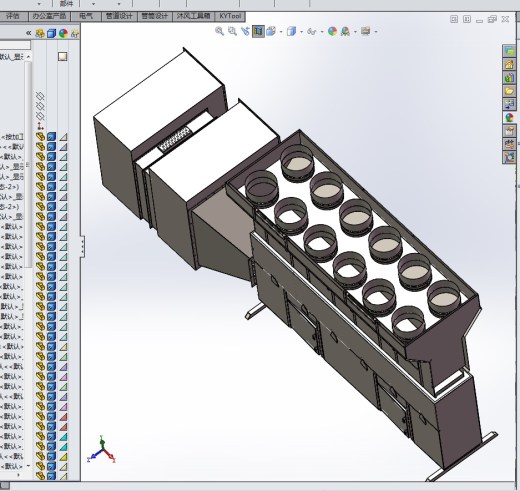This screenshot has width=520, height=491.
Task: Select the 按加工 tree item
Action: coord(12,137)
